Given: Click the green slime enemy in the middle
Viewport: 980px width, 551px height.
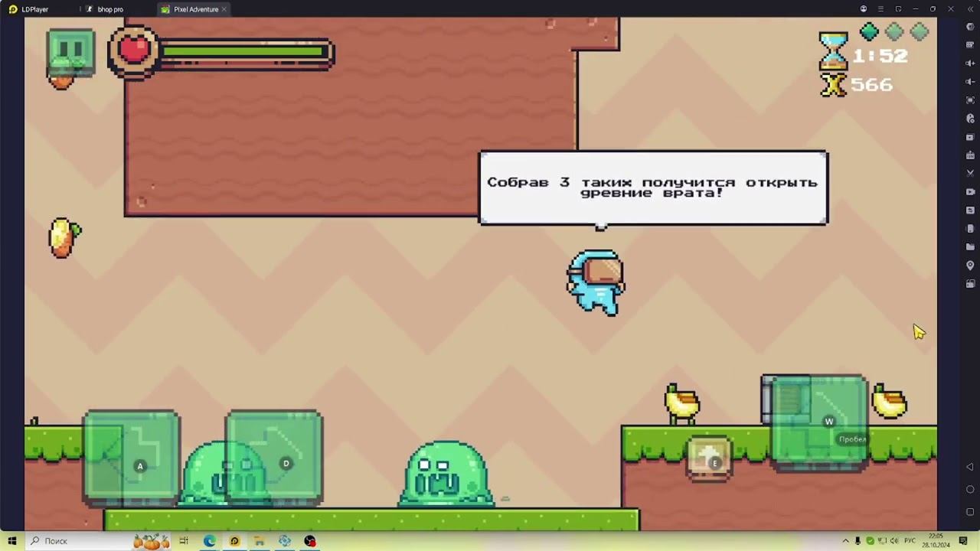Looking at the screenshot, I should (x=446, y=474).
